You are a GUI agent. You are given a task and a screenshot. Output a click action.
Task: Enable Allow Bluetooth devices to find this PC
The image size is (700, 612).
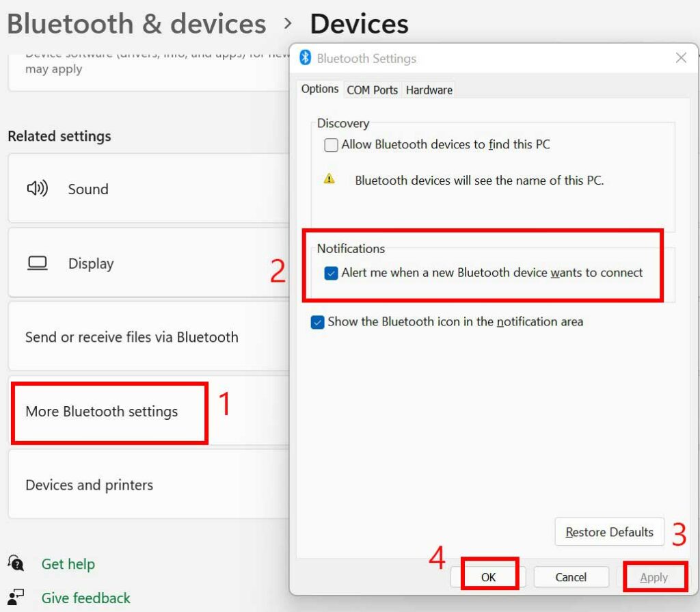(x=331, y=145)
